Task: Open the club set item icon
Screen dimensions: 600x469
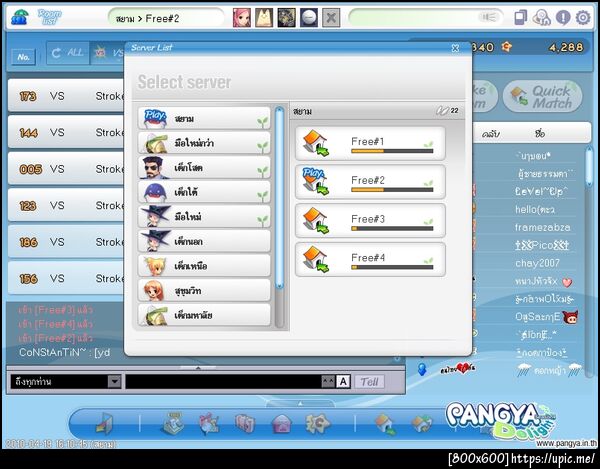Action: [286, 18]
